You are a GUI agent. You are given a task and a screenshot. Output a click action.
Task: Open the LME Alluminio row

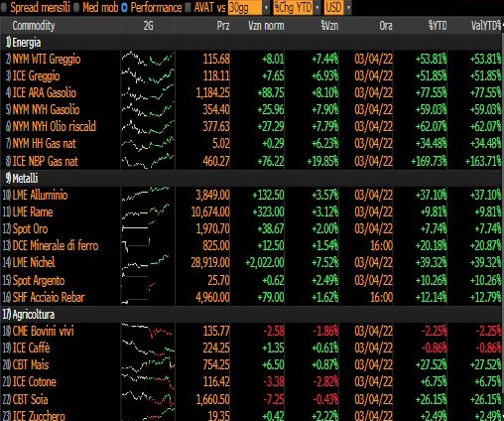(x=252, y=195)
